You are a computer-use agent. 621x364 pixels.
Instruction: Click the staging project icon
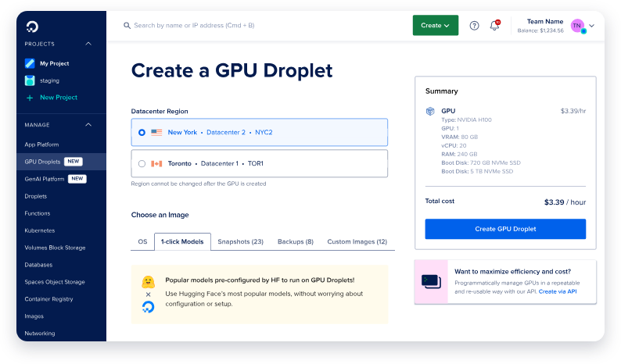click(30, 80)
